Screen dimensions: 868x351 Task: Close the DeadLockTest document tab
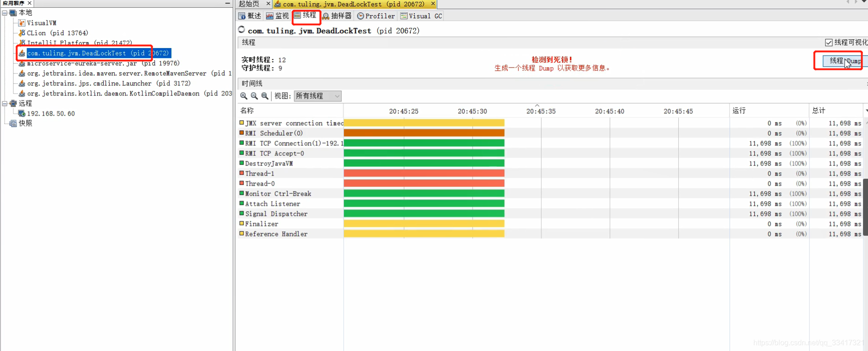click(x=433, y=4)
